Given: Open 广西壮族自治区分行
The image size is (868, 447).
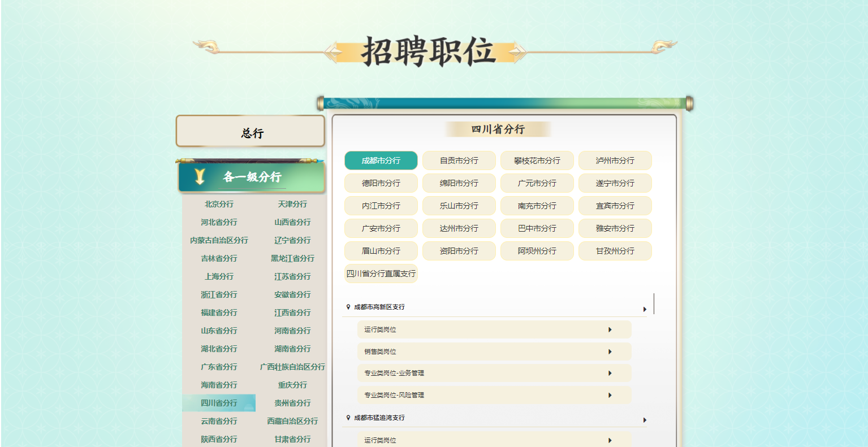Looking at the screenshot, I should pyautogui.click(x=292, y=367).
